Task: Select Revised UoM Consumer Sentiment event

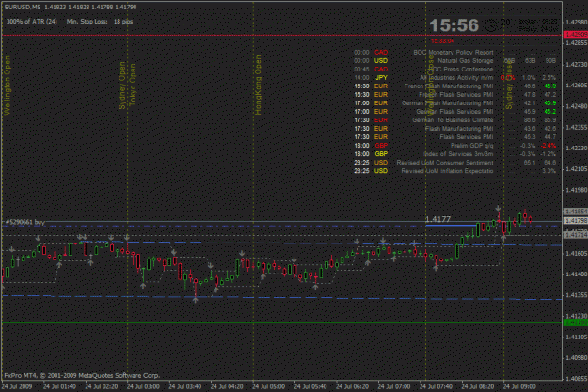Action: pyautogui.click(x=454, y=163)
